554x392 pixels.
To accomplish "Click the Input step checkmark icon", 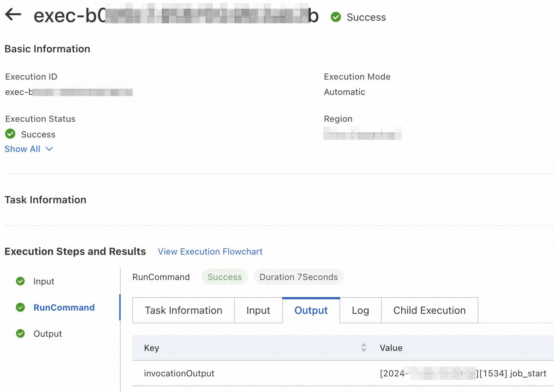I will (20, 281).
